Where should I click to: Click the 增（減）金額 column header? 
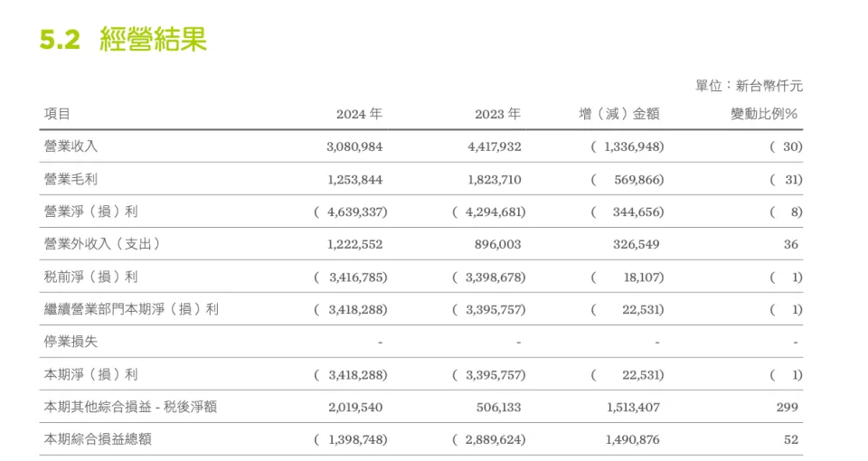(x=619, y=114)
